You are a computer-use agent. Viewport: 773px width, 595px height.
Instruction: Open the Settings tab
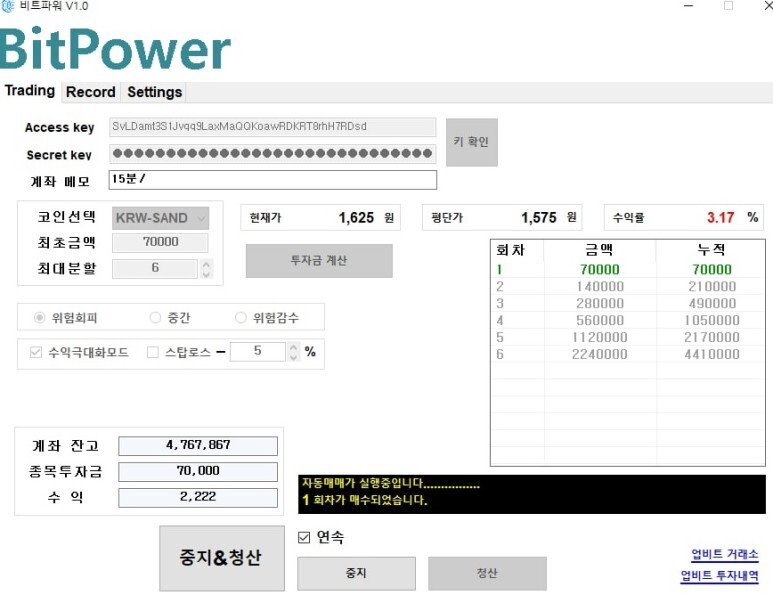tap(154, 92)
